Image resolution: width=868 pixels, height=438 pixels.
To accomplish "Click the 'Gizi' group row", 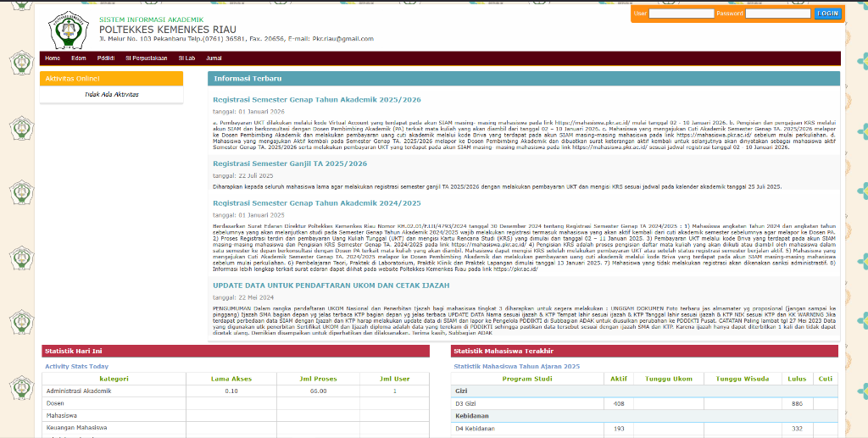I will (644, 391).
